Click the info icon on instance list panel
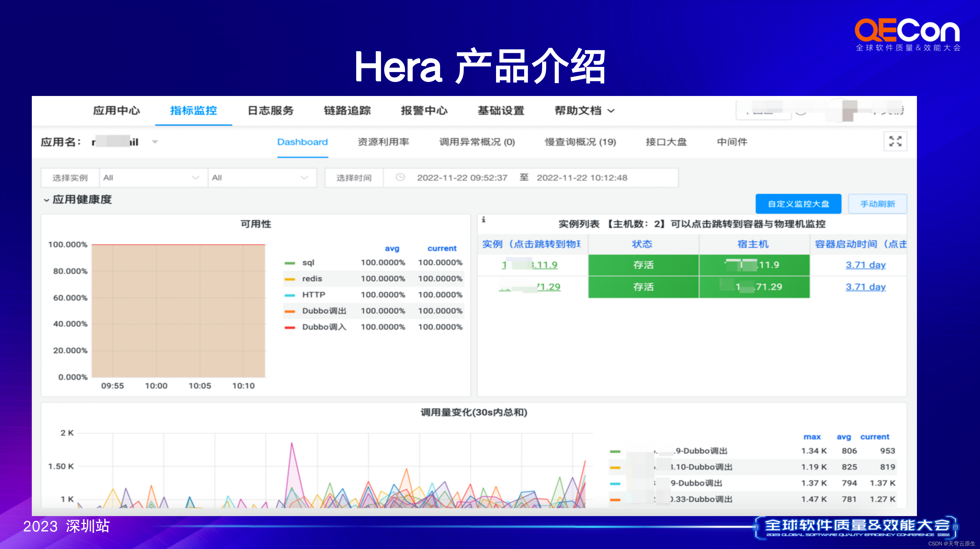This screenshot has width=980, height=549. point(483,220)
